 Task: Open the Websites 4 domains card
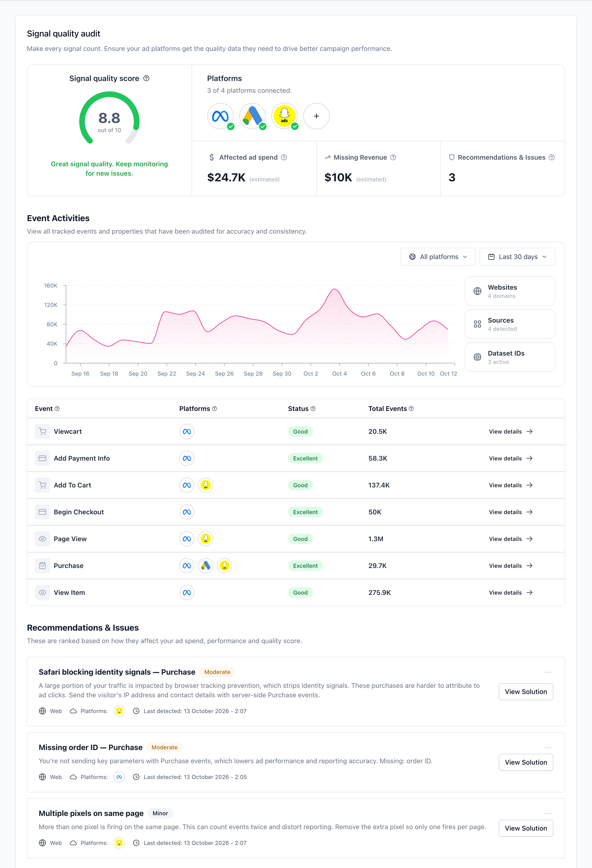coord(510,291)
